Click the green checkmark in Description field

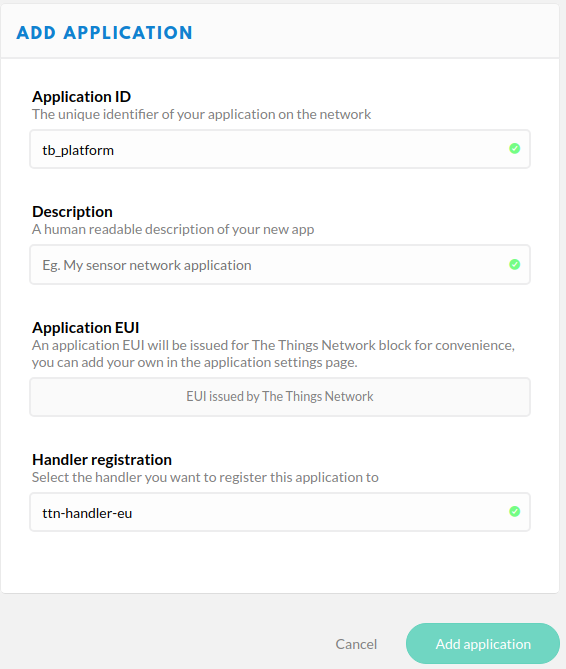(514, 265)
